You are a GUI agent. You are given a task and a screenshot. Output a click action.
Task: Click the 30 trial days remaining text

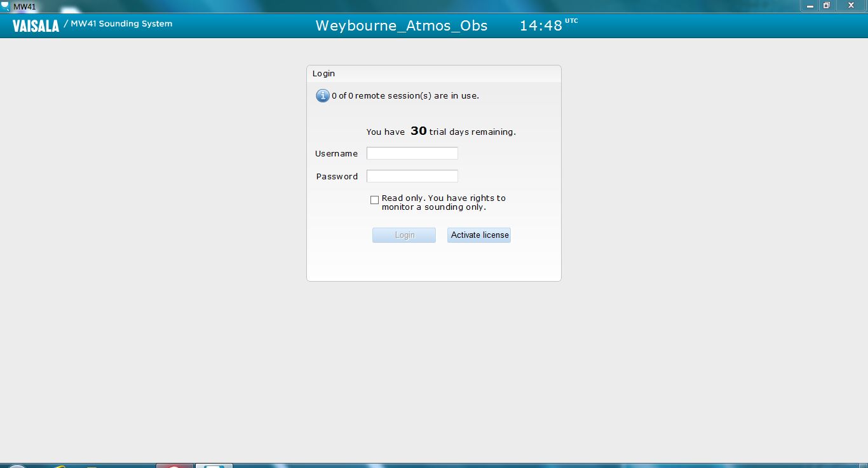point(441,132)
